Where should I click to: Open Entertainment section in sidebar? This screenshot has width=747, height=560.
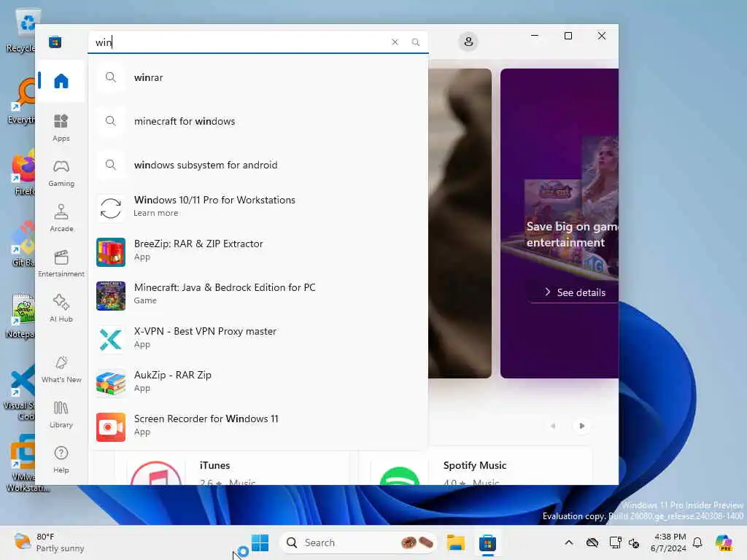point(61,263)
